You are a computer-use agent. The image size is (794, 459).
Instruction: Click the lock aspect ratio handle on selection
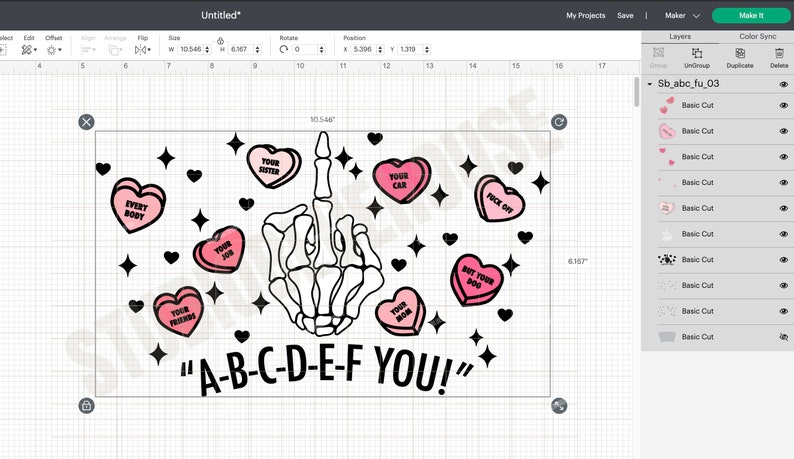pyautogui.click(x=86, y=405)
